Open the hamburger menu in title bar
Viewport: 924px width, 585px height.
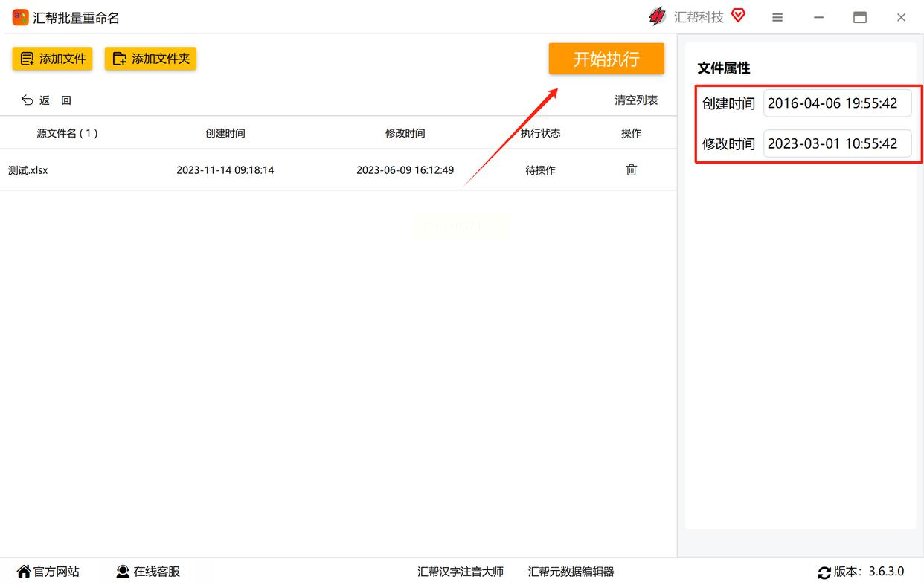click(777, 17)
